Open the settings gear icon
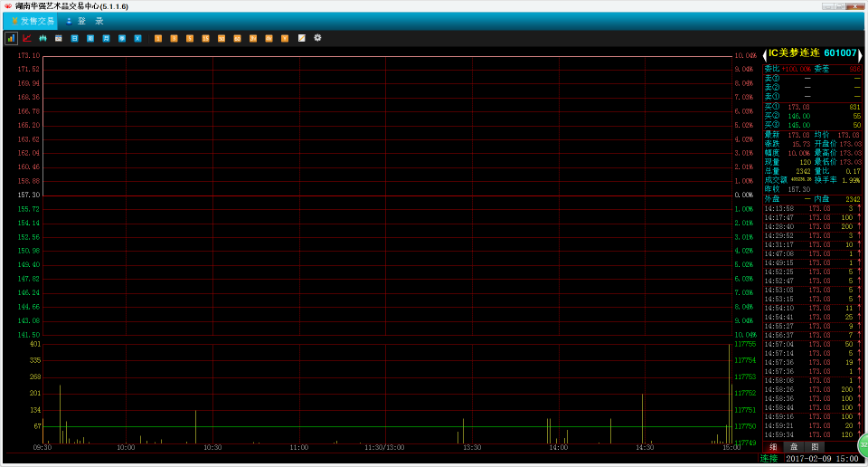 317,38
